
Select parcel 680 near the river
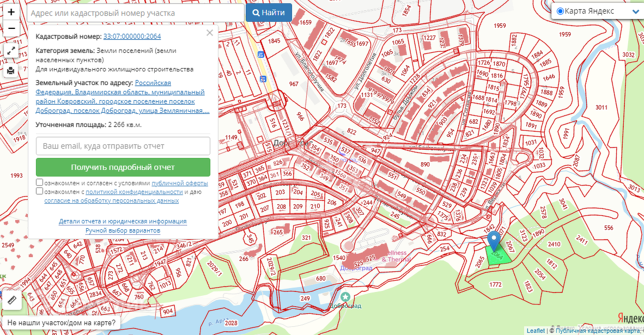(x=321, y=278)
